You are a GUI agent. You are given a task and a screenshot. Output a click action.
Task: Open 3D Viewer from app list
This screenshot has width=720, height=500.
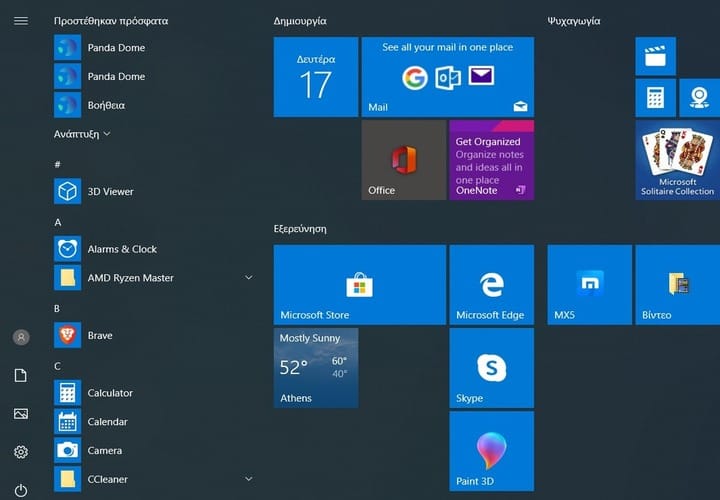pyautogui.click(x=155, y=191)
